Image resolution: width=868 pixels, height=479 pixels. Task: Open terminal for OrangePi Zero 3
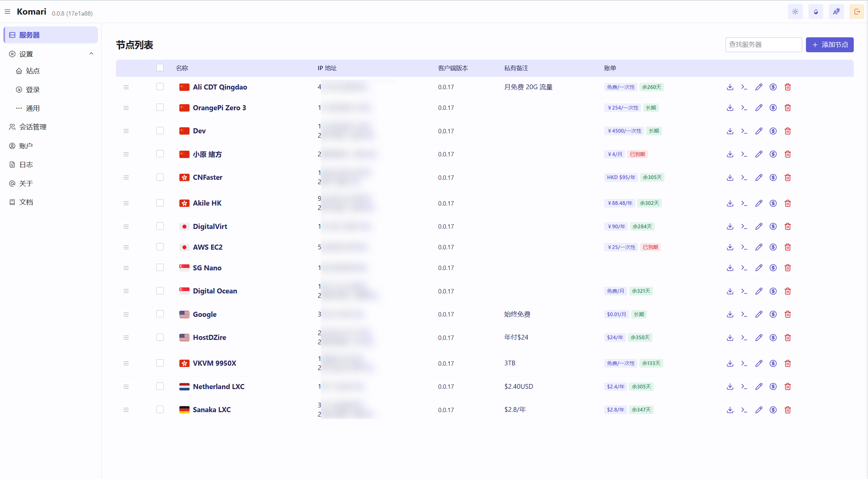(x=744, y=108)
